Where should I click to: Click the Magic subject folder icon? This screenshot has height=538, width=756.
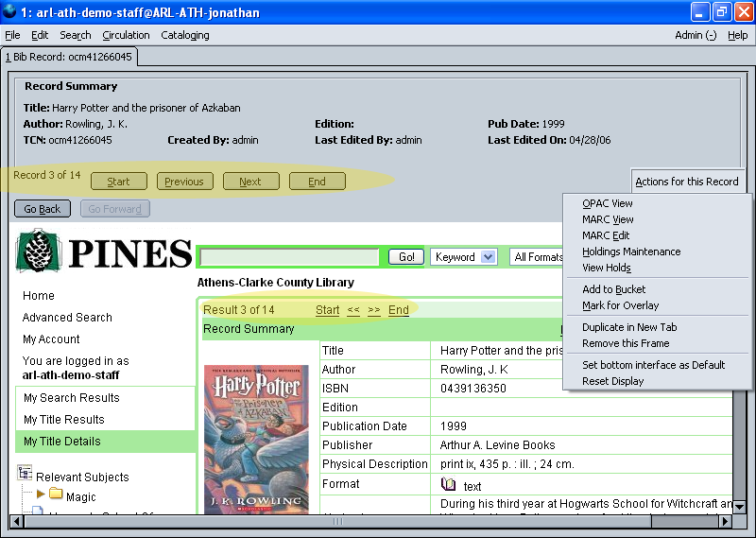[56, 495]
